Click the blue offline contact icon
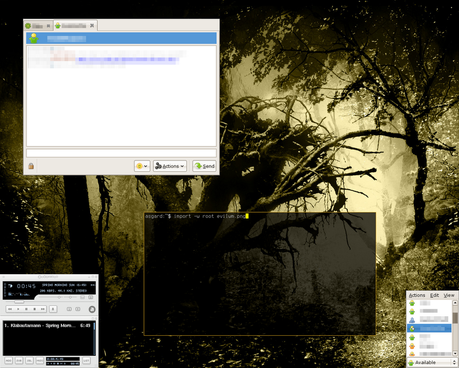 [412, 320]
